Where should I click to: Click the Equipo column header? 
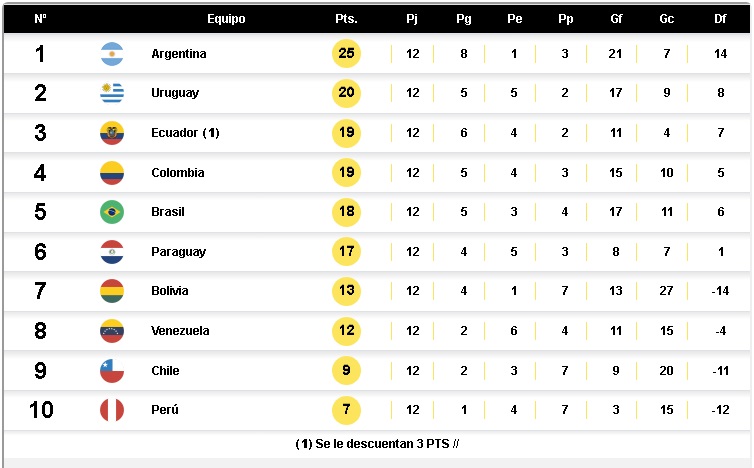click(226, 19)
